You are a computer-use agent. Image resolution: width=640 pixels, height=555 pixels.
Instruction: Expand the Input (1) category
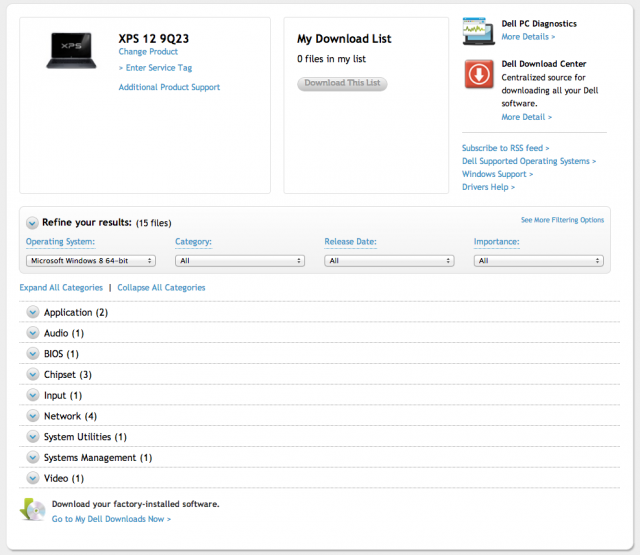[x=33, y=395]
